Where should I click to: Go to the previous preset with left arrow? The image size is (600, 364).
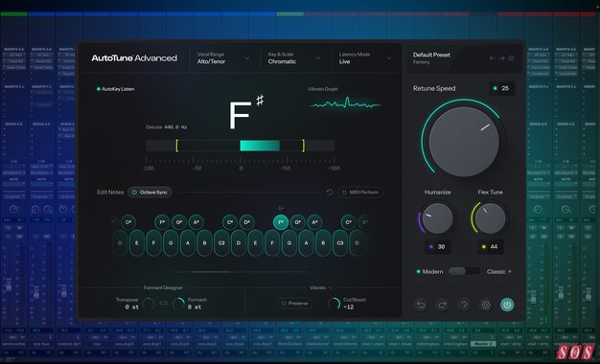click(x=492, y=58)
